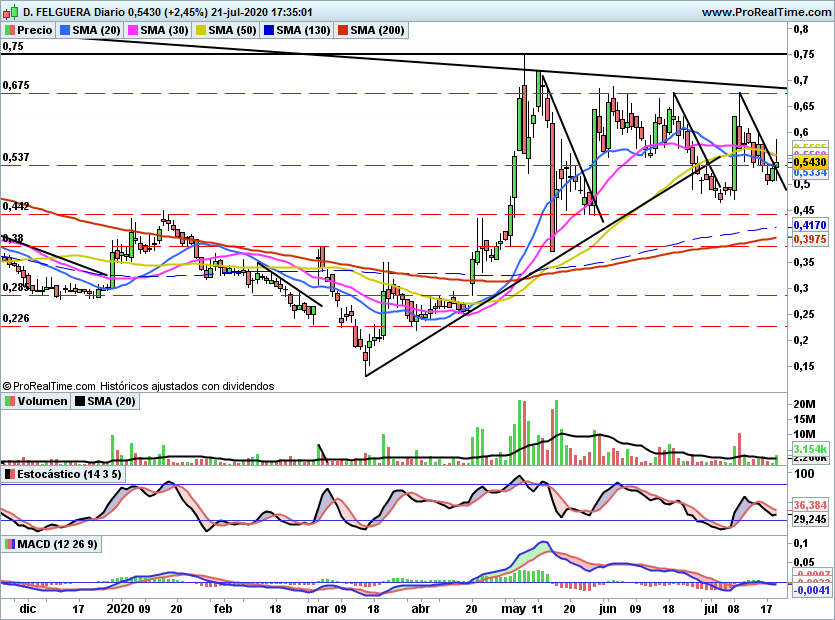
Task: Click the 0,675 resistance level label
Action: 16,85
